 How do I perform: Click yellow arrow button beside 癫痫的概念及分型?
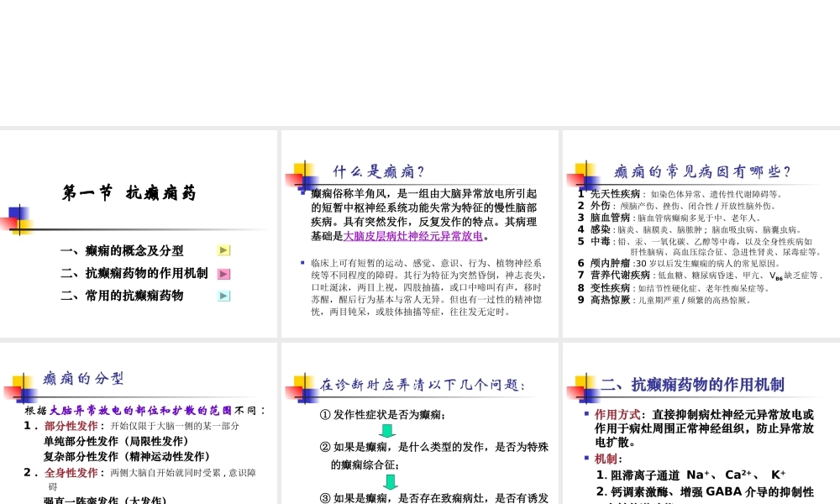point(223,250)
